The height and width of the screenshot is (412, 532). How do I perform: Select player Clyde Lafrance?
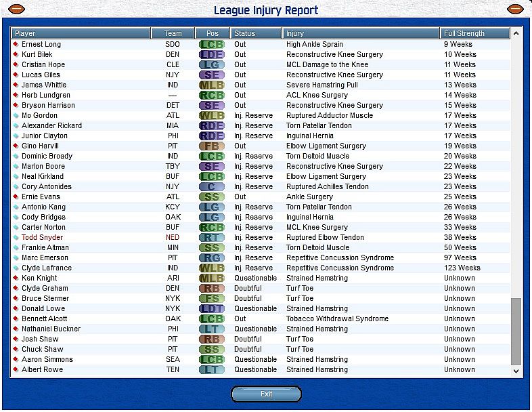(47, 268)
